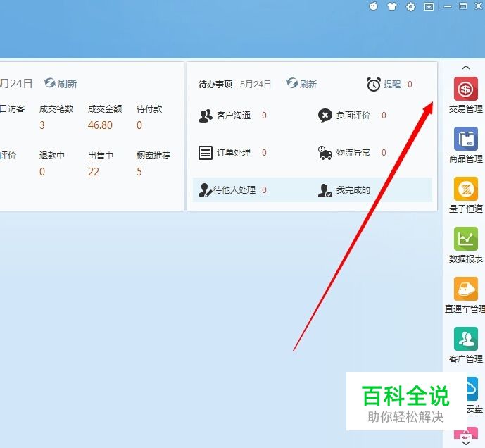This screenshot has height=448, width=485.
Task: Refresh the 待办事项 panel via 刷新
Action: click(x=301, y=84)
